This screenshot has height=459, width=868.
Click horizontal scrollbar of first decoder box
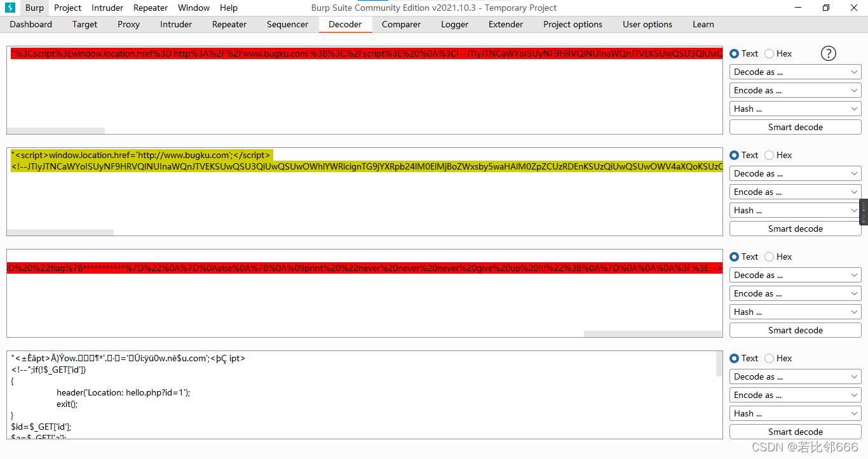click(x=56, y=131)
